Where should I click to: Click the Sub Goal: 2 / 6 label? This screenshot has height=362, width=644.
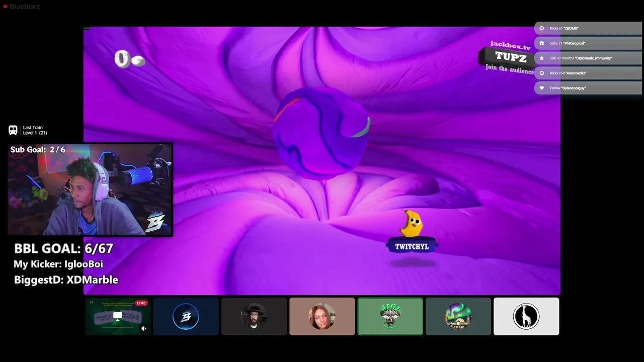click(38, 149)
